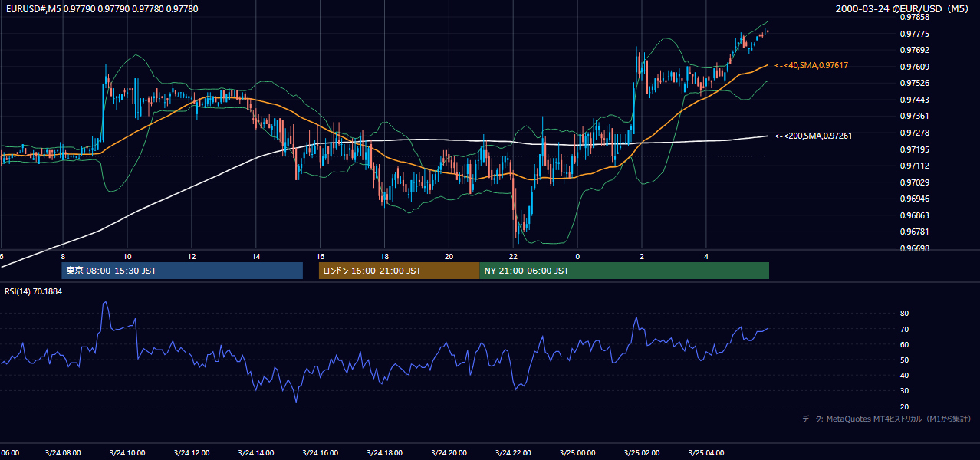This screenshot has width=980, height=460.
Task: Click price axis value 0.97692
Action: 914,50
